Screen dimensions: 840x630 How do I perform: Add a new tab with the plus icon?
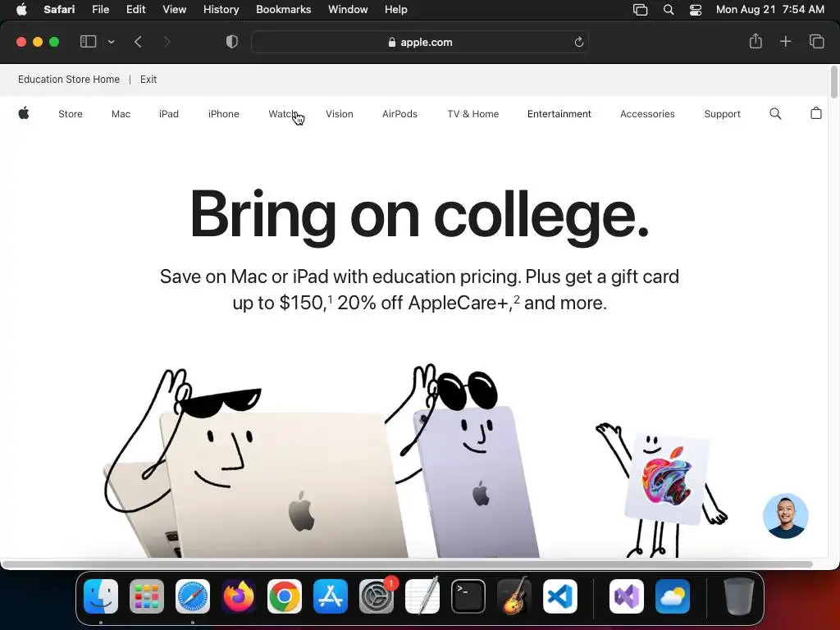(x=785, y=41)
